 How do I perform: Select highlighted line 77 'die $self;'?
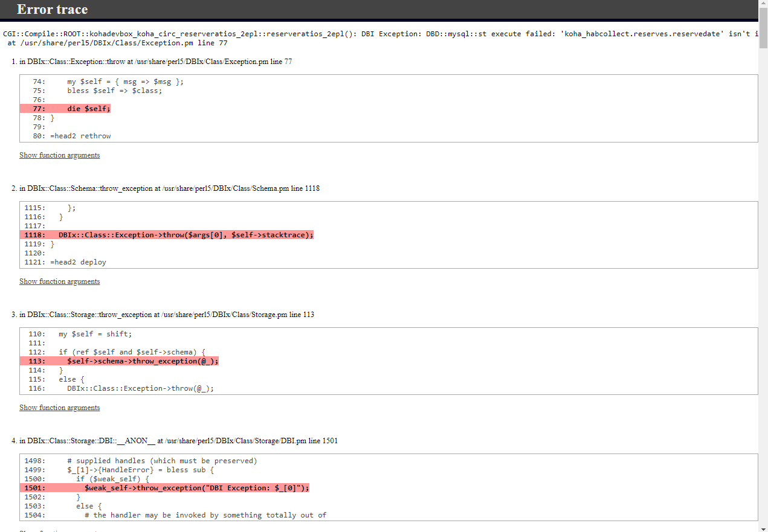click(x=88, y=109)
